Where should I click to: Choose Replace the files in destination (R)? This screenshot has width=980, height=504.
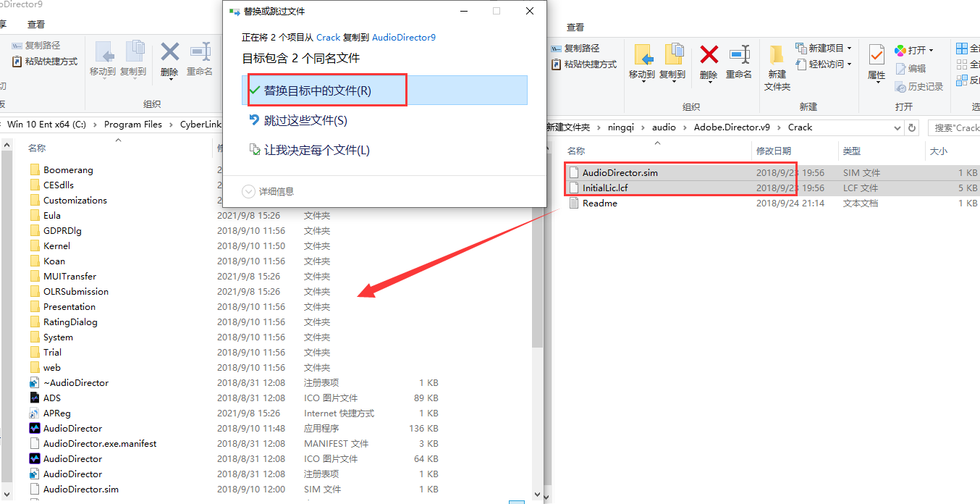tap(384, 91)
